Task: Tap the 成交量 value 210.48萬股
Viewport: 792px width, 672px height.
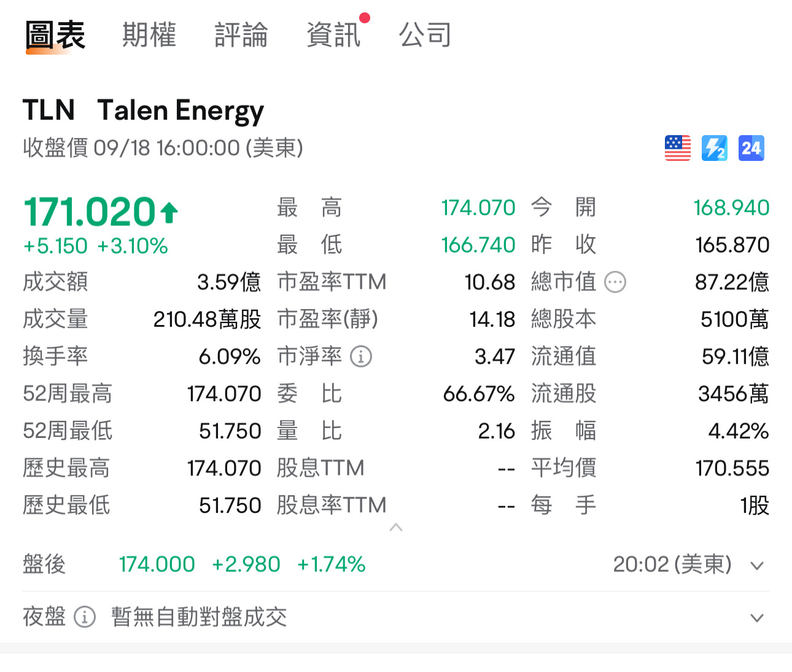Action: click(x=208, y=319)
